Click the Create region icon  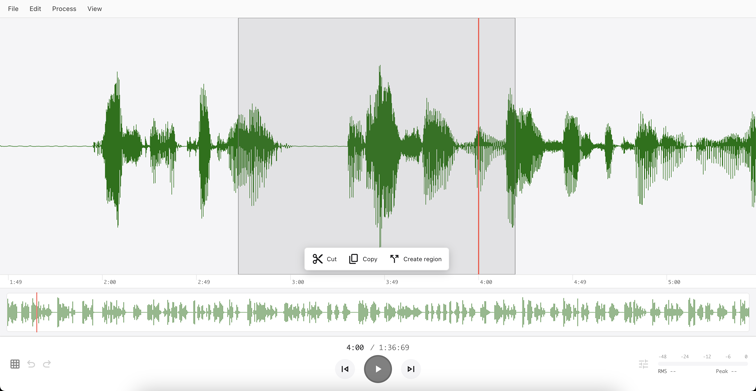(x=394, y=259)
